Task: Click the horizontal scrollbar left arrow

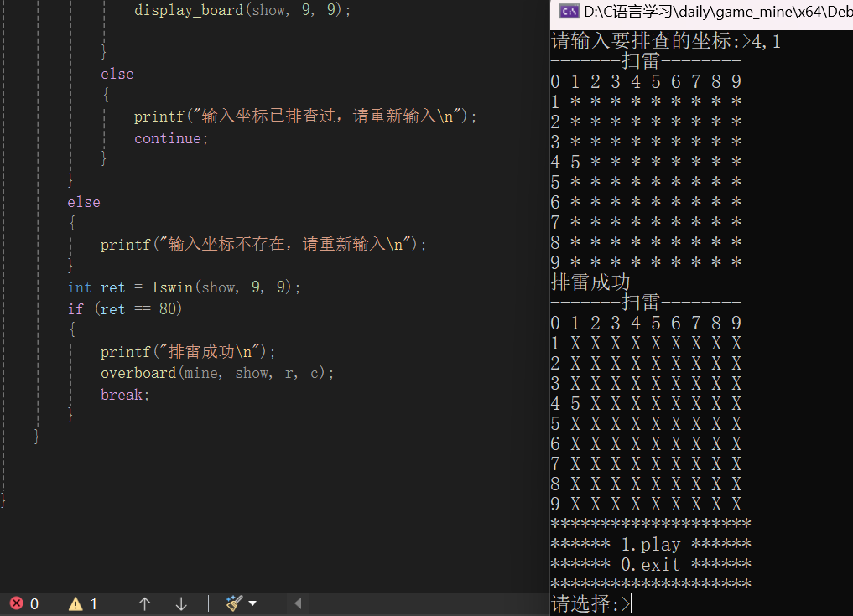Action: click(298, 603)
